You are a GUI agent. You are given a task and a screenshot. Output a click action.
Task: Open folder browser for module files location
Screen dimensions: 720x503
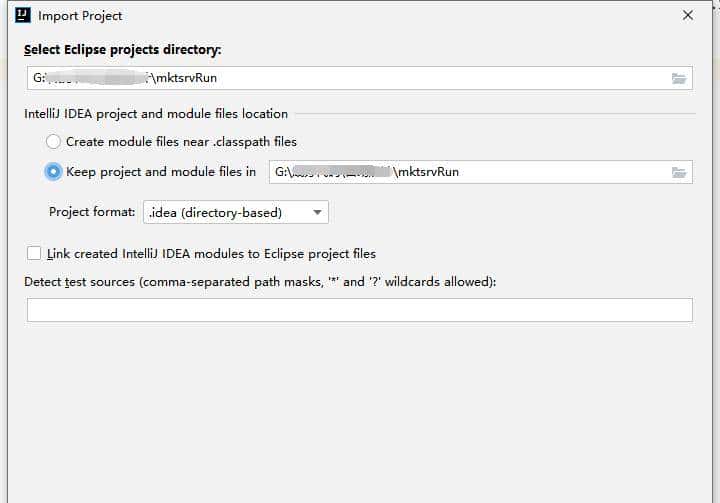coord(679,172)
